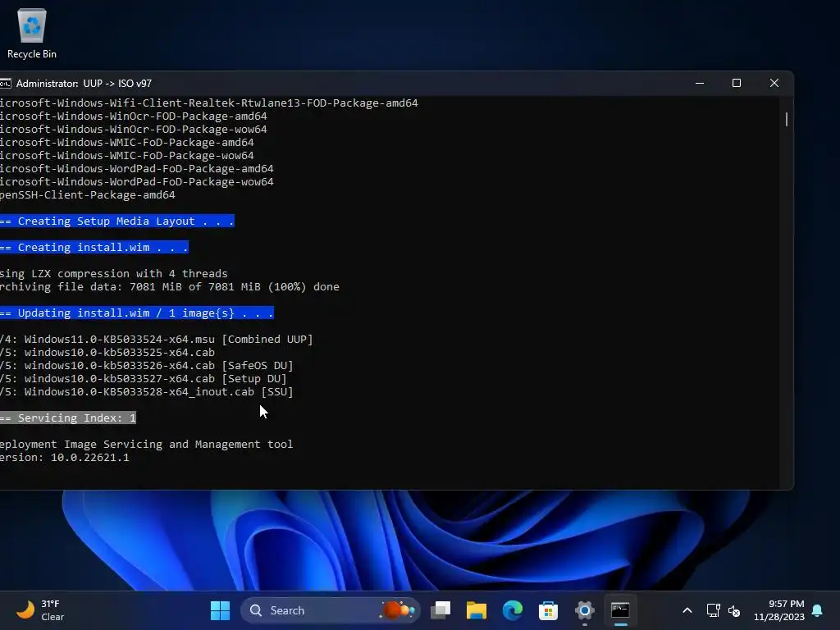840x630 pixels.
Task: Click the 'ersion: 10.0.22621.1' line
Action: [64, 458]
